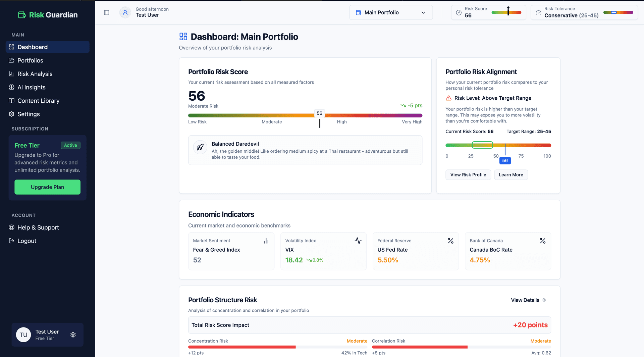Click the VIX downtrend arrow icon

coord(309,260)
